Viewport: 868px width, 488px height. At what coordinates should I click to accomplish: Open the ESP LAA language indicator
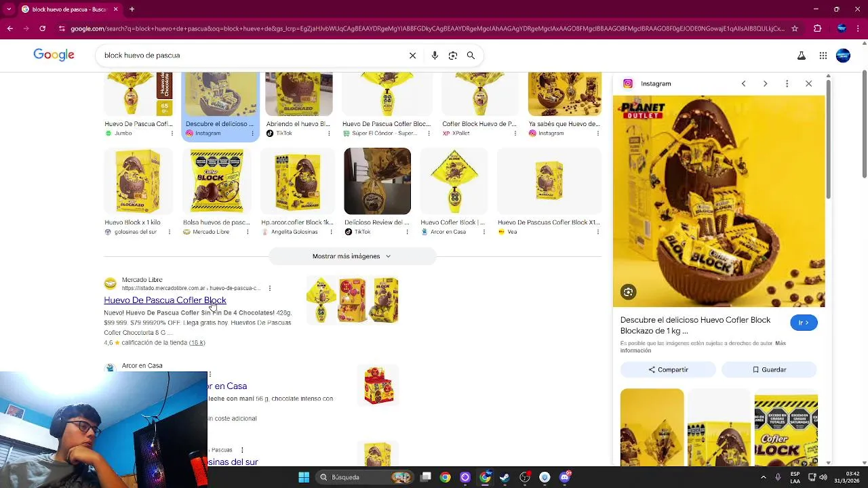(795, 477)
